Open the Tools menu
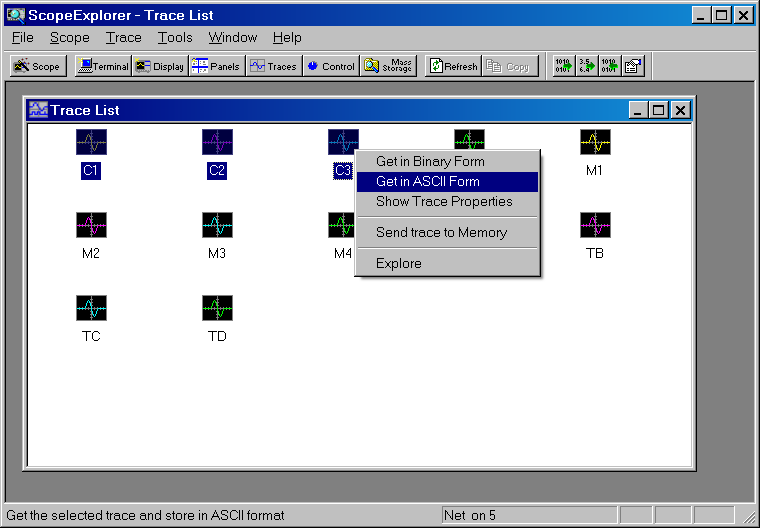The image size is (760, 528). [175, 37]
